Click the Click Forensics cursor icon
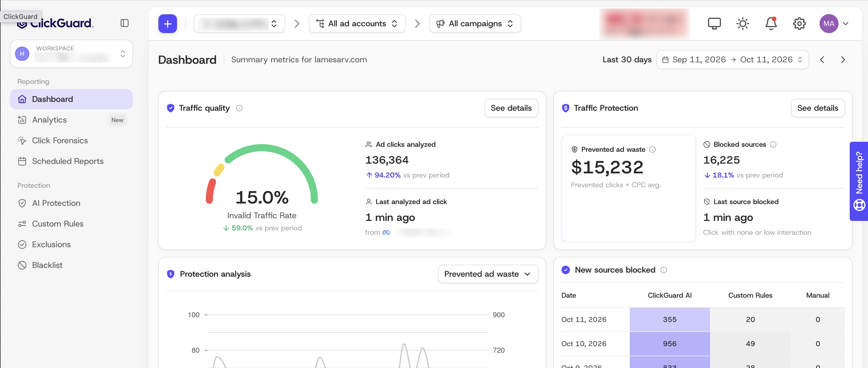The width and height of the screenshot is (868, 368). 22,140
